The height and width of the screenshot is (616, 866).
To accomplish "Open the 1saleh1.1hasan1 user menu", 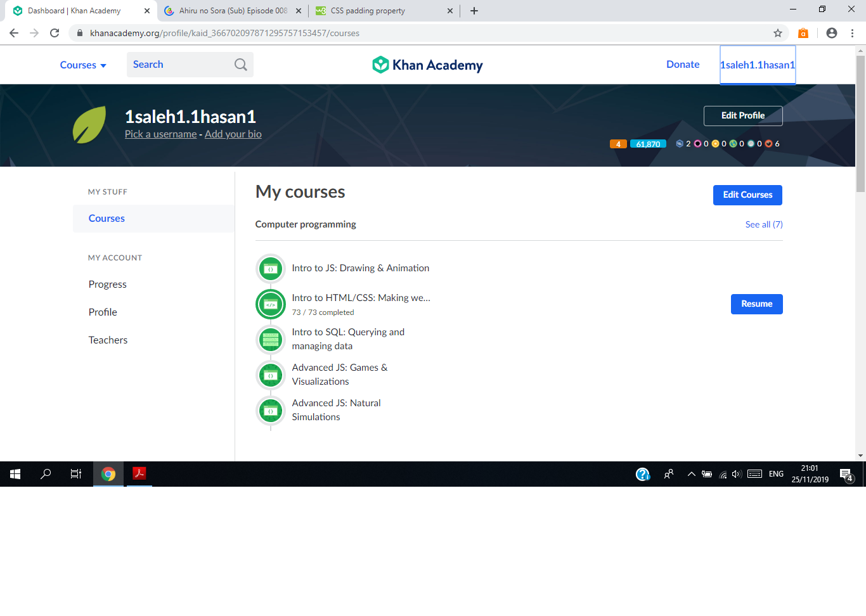I will (x=758, y=65).
